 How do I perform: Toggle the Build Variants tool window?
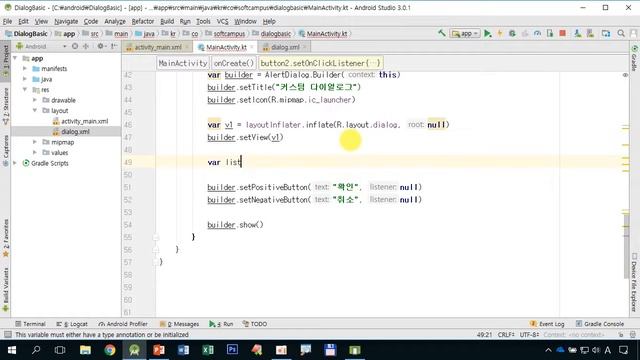[x=6, y=290]
